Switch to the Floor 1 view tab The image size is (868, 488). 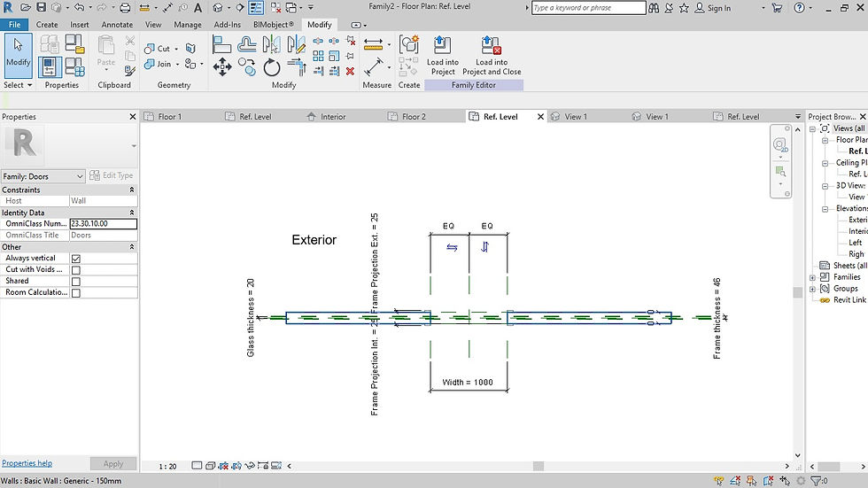pos(169,117)
